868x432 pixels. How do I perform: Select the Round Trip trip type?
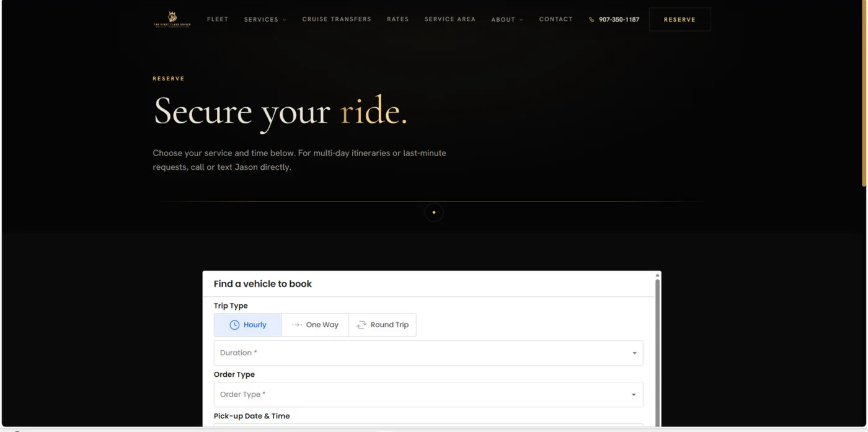pos(383,325)
